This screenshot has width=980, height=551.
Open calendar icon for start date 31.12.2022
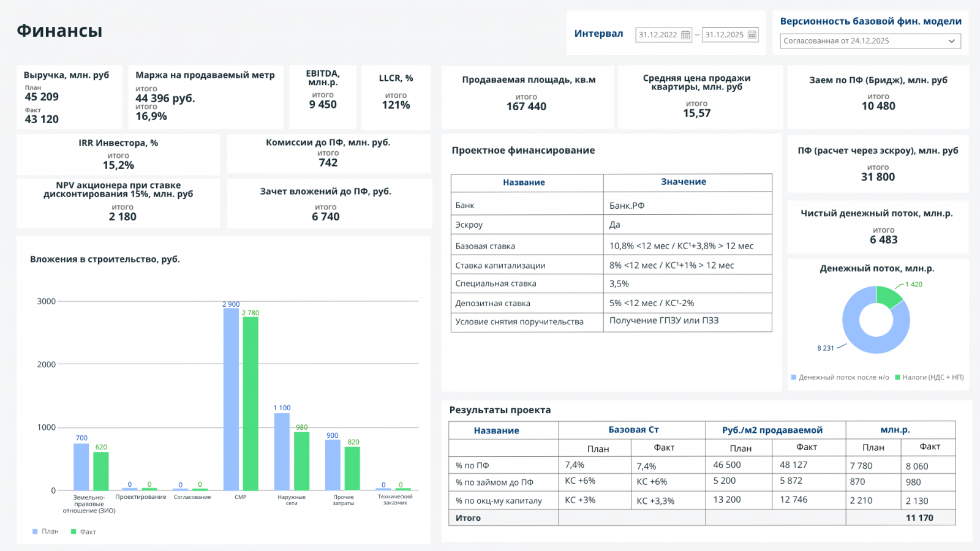point(685,35)
